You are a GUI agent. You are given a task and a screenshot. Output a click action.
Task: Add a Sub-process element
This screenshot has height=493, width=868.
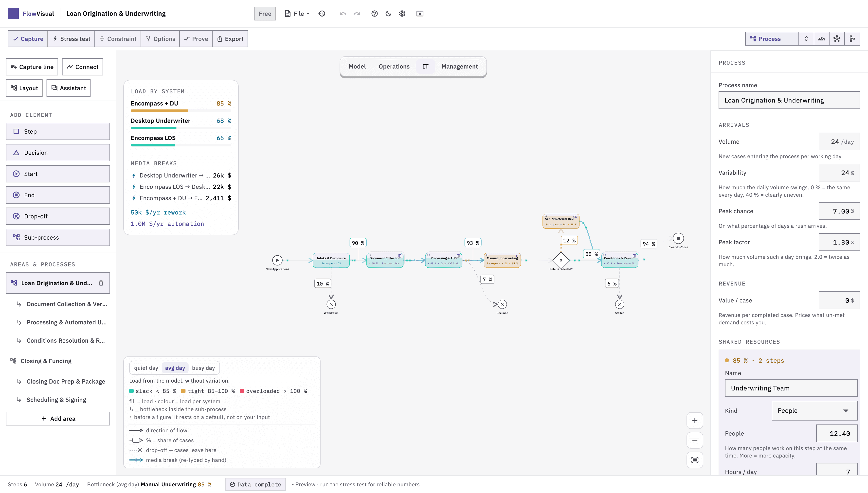click(58, 237)
